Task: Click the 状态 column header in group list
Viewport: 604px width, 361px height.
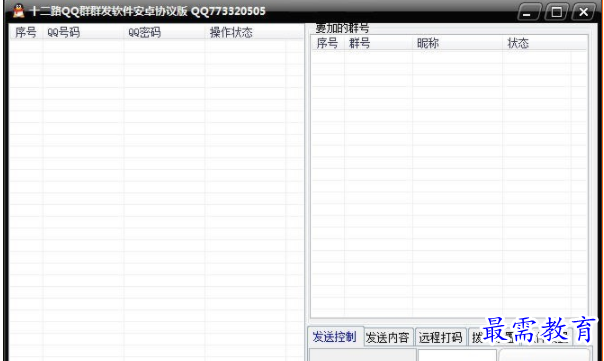Action: coord(537,43)
